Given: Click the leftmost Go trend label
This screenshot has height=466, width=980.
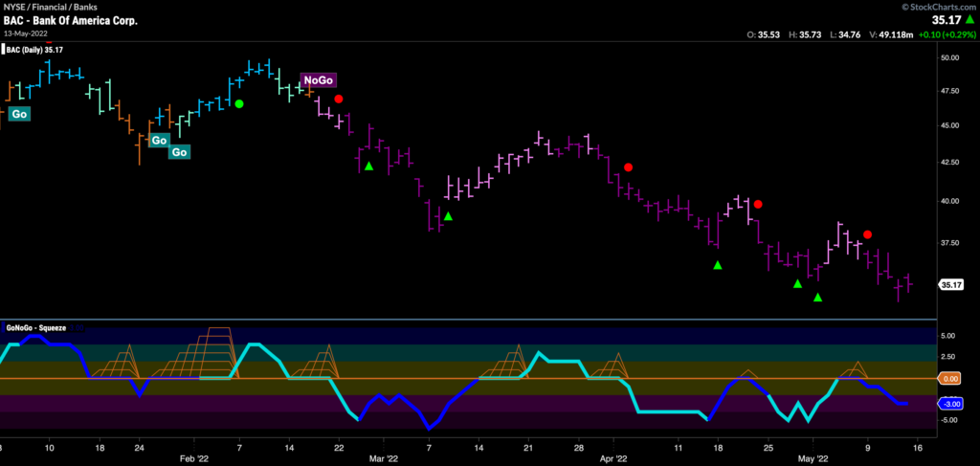Looking at the screenshot, I should pyautogui.click(x=19, y=114).
